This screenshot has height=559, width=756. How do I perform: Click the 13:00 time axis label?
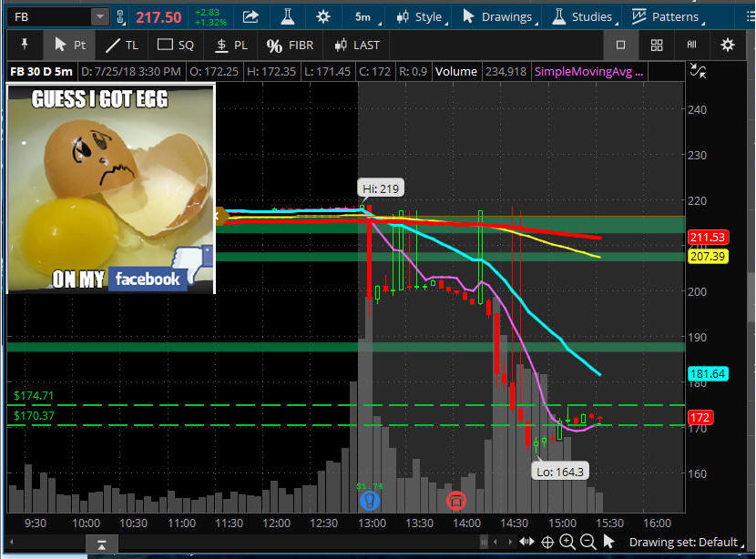coord(372,523)
